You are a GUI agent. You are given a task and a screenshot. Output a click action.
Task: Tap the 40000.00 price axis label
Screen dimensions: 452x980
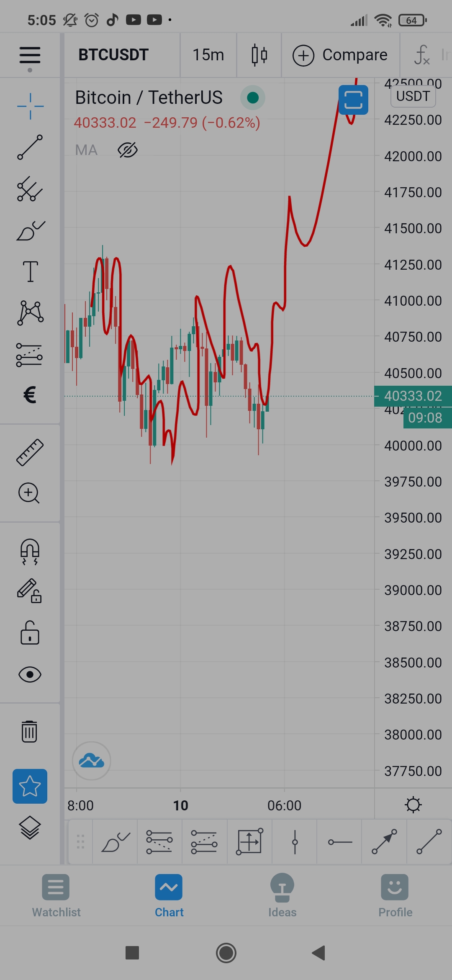pos(413,446)
